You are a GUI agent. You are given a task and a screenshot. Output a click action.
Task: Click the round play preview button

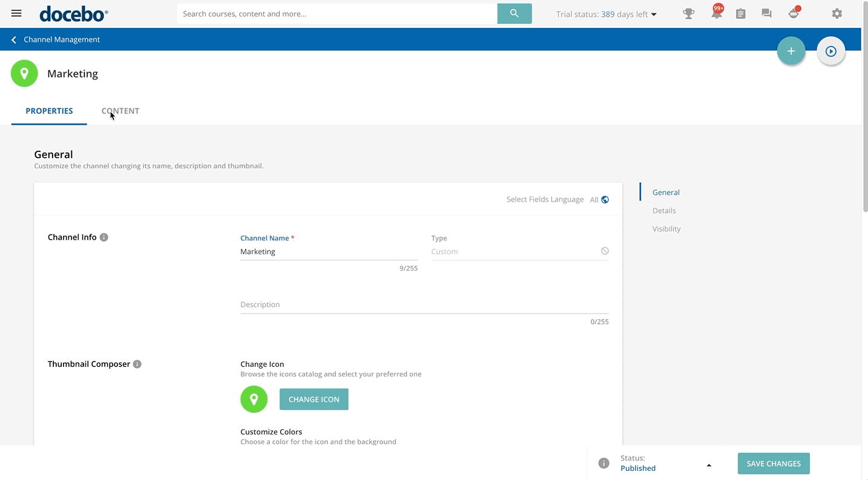point(831,51)
